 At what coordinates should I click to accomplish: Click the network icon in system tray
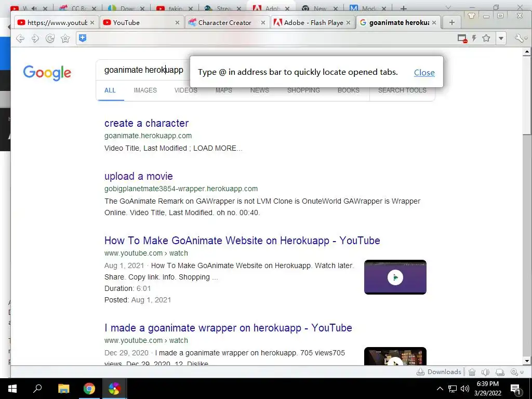click(453, 389)
